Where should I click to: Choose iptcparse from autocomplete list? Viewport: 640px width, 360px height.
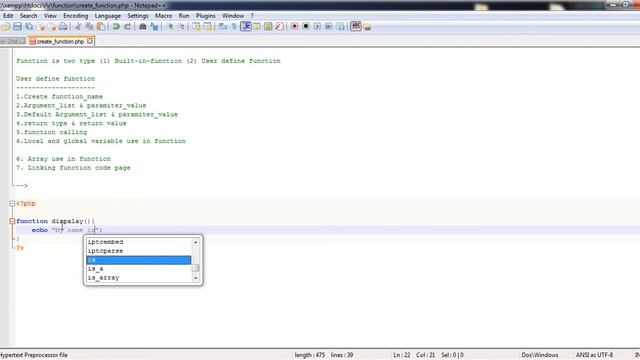pos(139,251)
